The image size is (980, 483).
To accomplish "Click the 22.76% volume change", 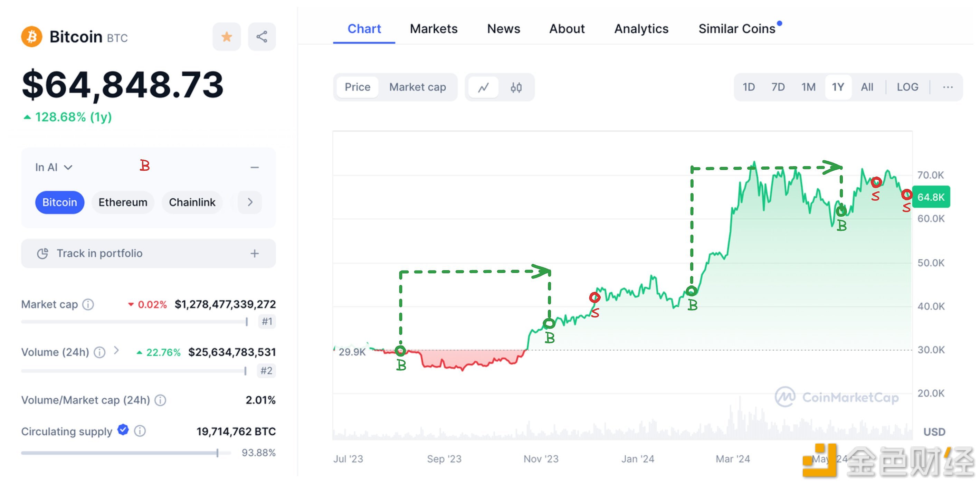I will 159,352.
